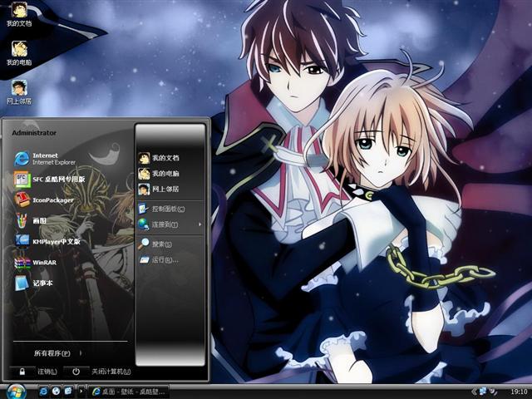Click the 19:10 taskbar clock
The height and width of the screenshot is (399, 532).
519,392
